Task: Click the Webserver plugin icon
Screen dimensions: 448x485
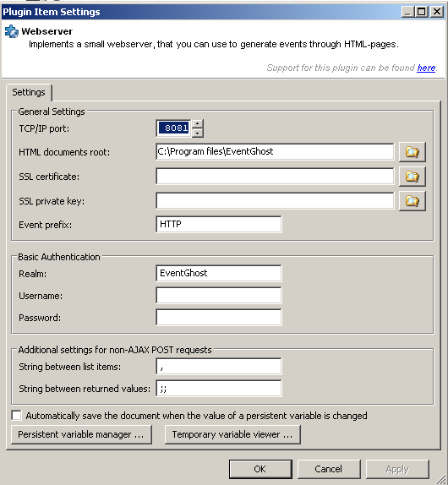Action: tap(12, 31)
